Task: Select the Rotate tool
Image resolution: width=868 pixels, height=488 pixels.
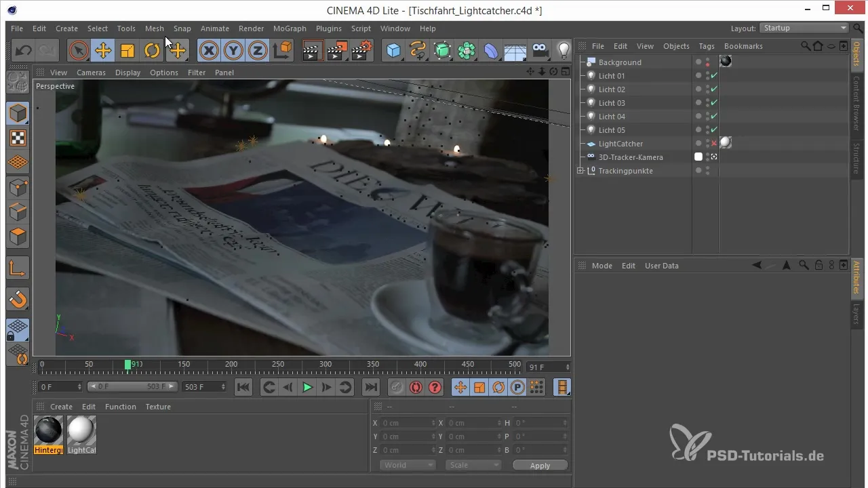Action: 152,51
